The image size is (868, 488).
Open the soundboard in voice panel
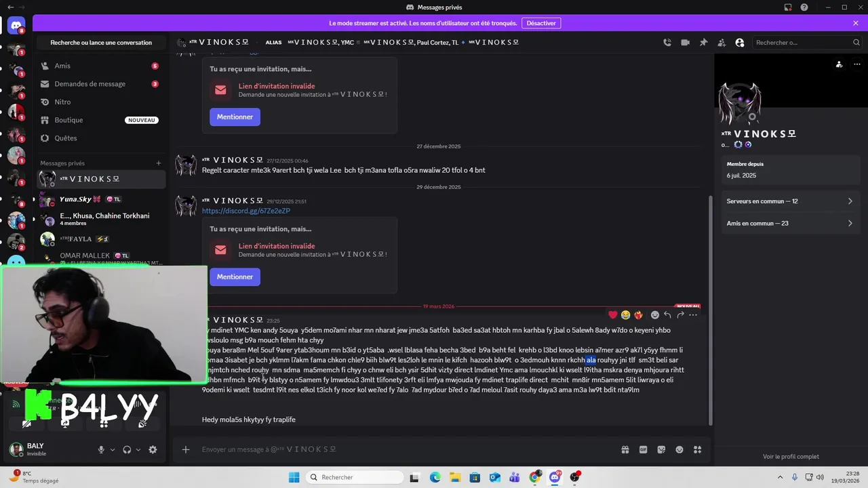[142, 423]
